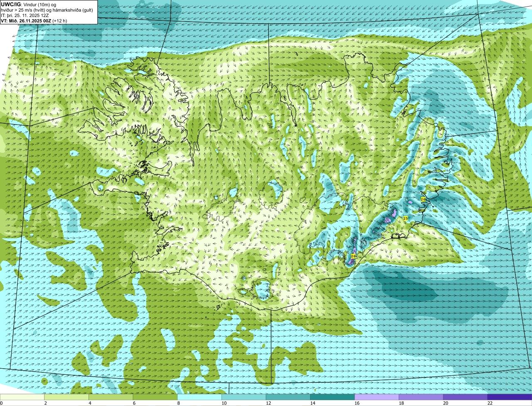The height and width of the screenshot is (406, 532).
Task: Pick the 16–18 m/s light lavender swatch
Action: click(377, 397)
